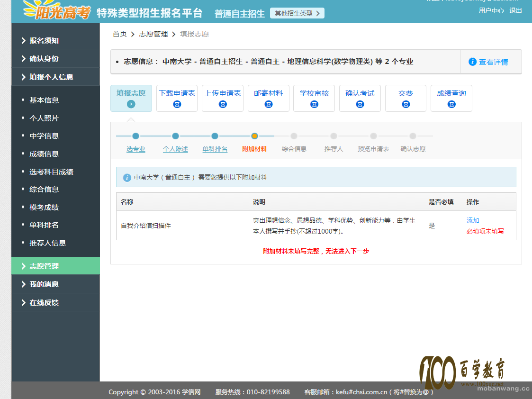Click the 普通自主招生 header title

(240, 14)
